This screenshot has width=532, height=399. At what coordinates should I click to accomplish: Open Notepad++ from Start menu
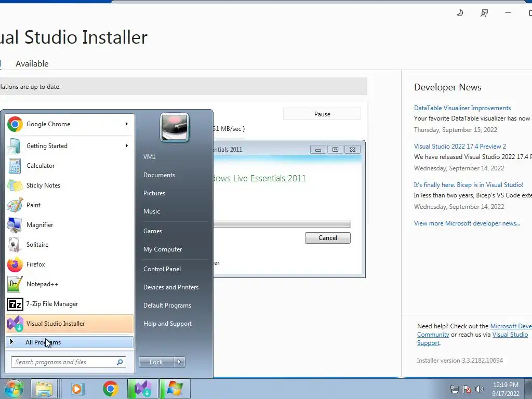[69, 284]
